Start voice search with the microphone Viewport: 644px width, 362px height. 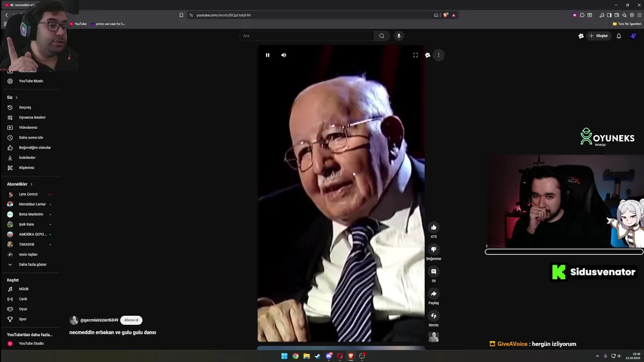click(399, 36)
